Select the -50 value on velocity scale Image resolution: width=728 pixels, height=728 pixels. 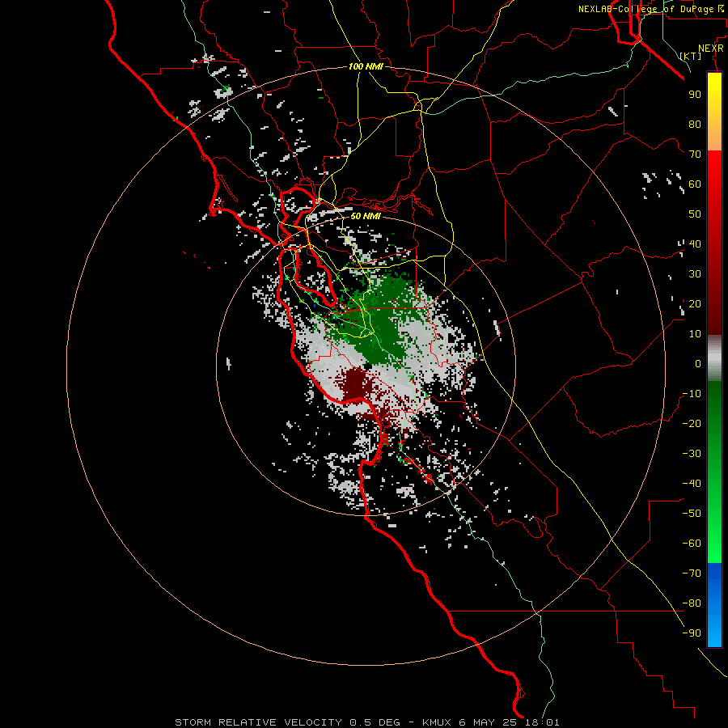pyautogui.click(x=692, y=514)
